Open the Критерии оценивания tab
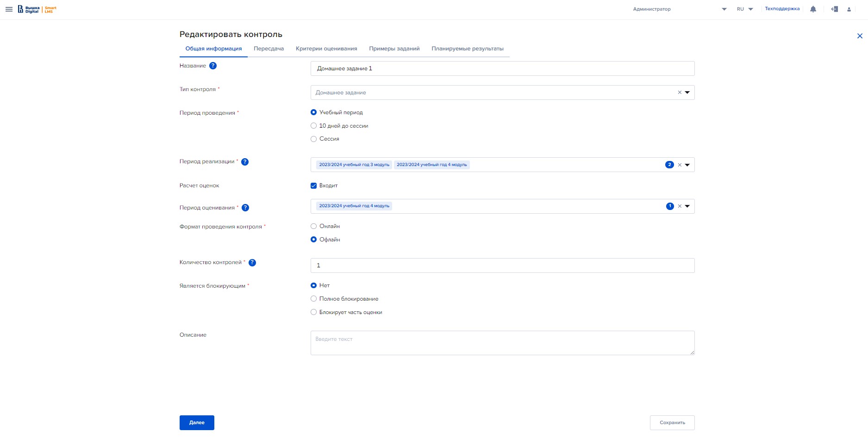The height and width of the screenshot is (438, 868). (326, 49)
